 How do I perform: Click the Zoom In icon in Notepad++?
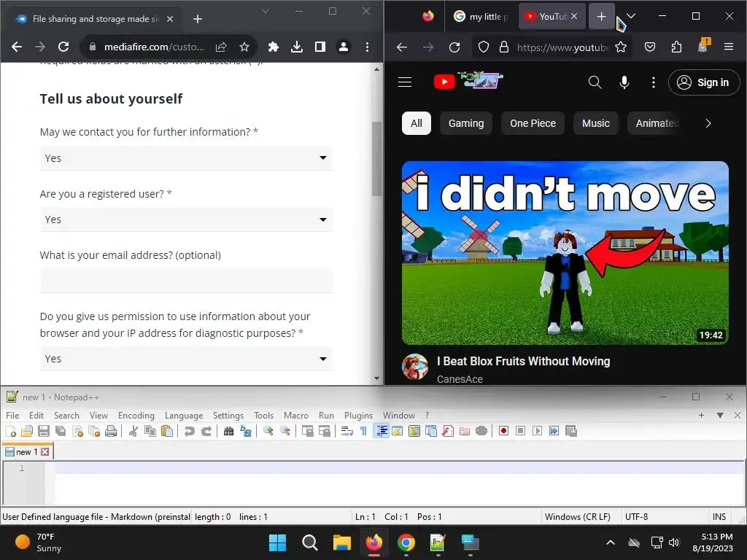[268, 432]
